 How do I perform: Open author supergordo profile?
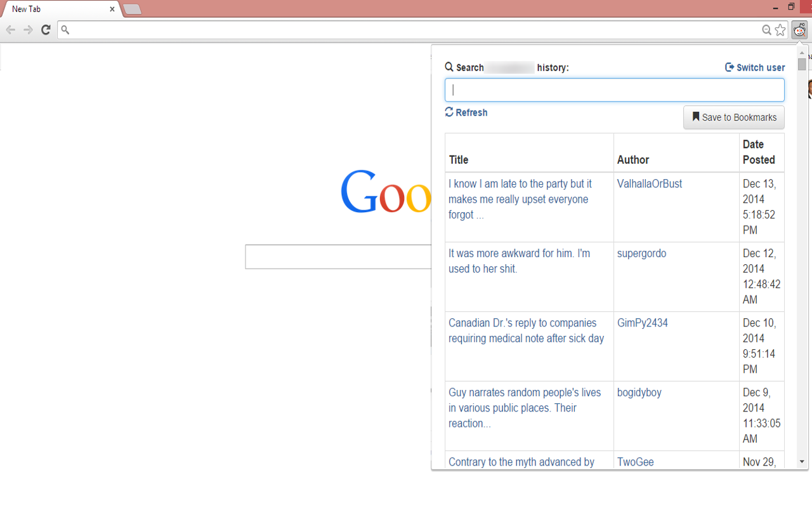pos(642,253)
